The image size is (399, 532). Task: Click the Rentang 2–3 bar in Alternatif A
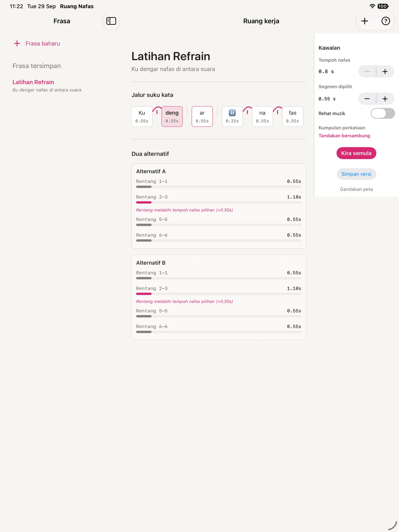[219, 203]
